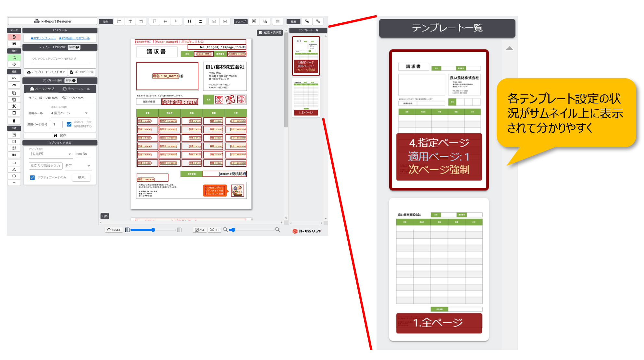Click the align bottom edges icon
Image resolution: width=644 pixels, height=360 pixels.
(x=176, y=21)
